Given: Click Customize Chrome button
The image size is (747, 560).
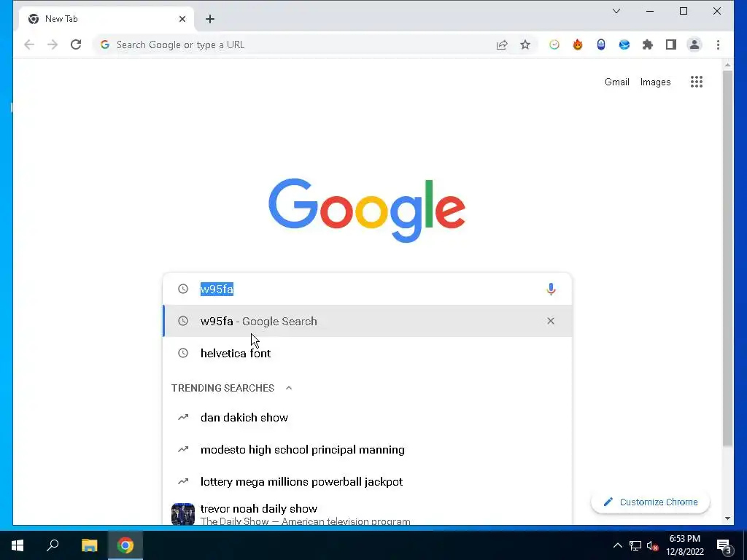Looking at the screenshot, I should click(x=650, y=502).
